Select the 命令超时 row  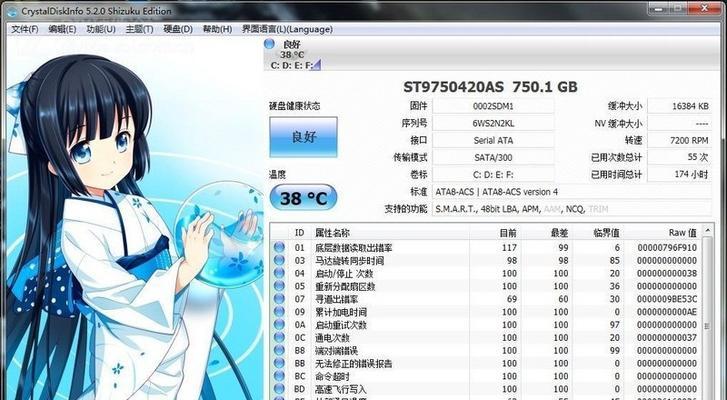coord(485,376)
